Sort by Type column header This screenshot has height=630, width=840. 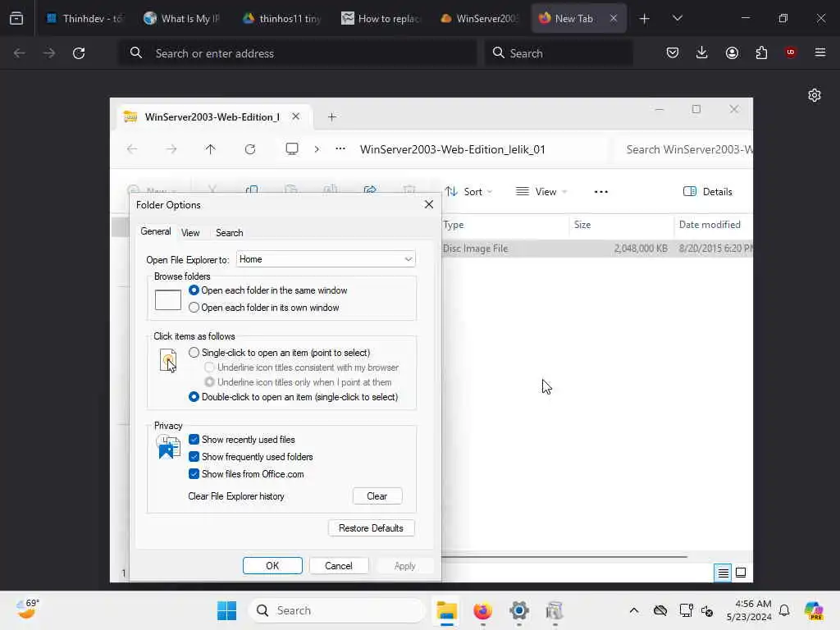(x=504, y=225)
